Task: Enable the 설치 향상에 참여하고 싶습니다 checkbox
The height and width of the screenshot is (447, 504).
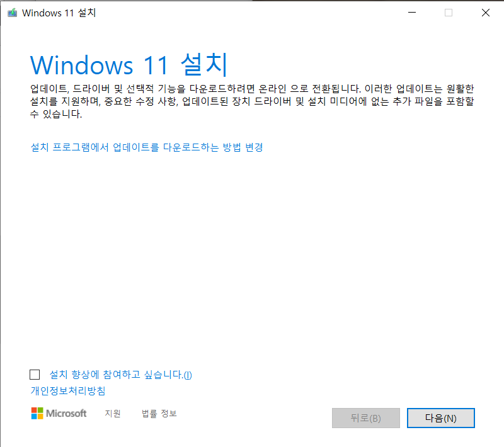Action: point(35,375)
